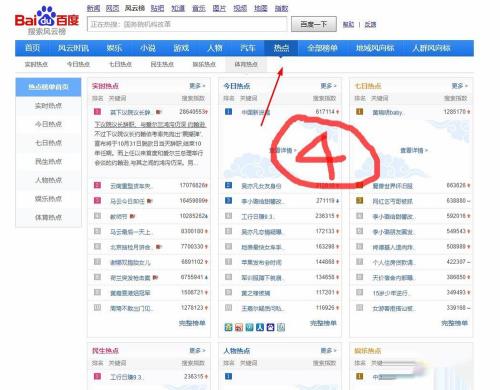This screenshot has width=500, height=390.
Task: Open the keyword 吴亦凡女友身份
Action: pos(261,186)
